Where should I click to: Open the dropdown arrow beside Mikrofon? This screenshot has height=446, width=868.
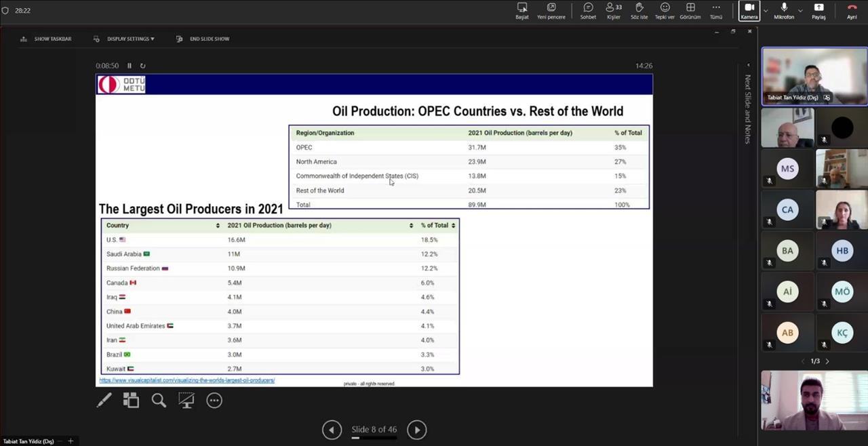point(800,11)
